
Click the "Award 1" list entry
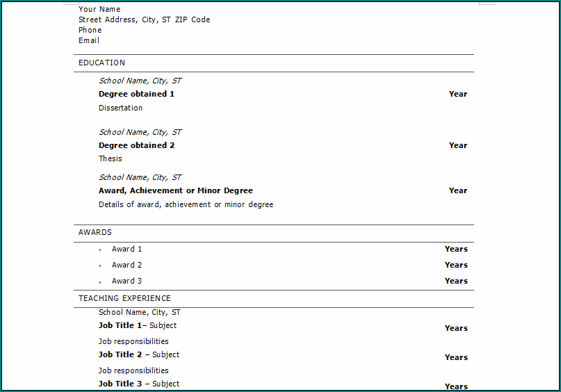(x=127, y=249)
